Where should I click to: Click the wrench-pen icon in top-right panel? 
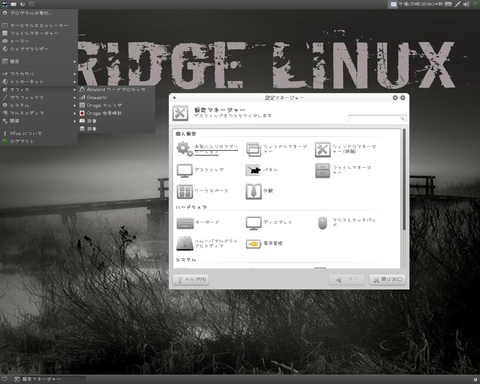pyautogui.click(x=457, y=4)
